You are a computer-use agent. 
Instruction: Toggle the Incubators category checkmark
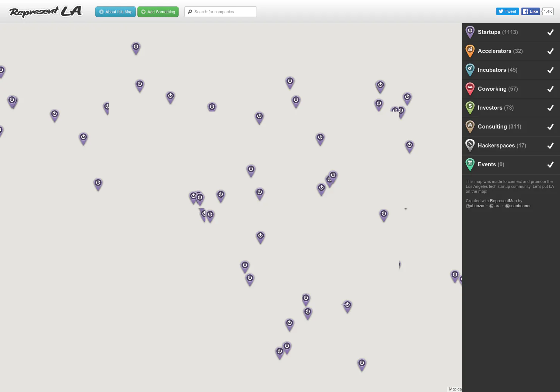pyautogui.click(x=551, y=70)
